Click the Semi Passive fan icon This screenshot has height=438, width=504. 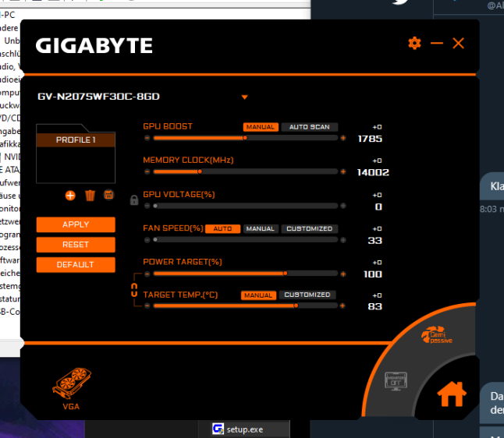437,335
